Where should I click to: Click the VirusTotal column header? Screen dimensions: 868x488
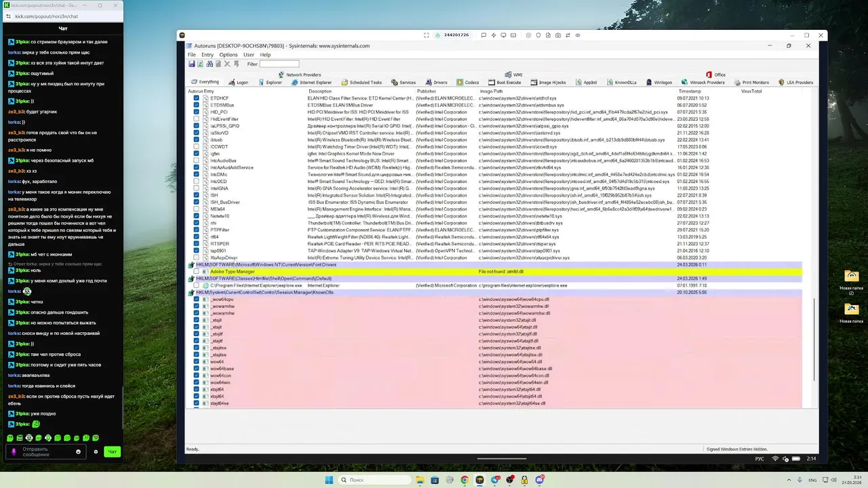751,91
